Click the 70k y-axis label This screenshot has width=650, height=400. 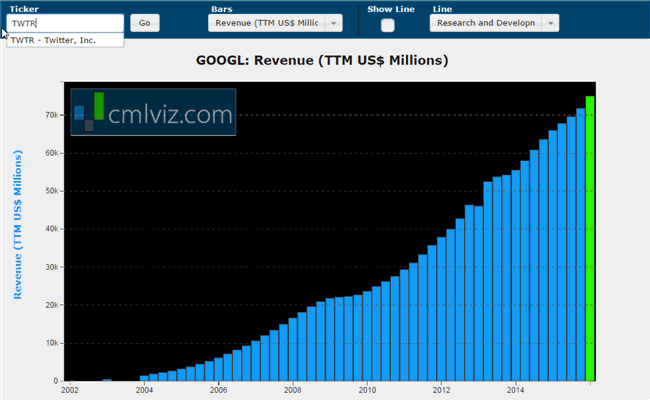coord(52,115)
